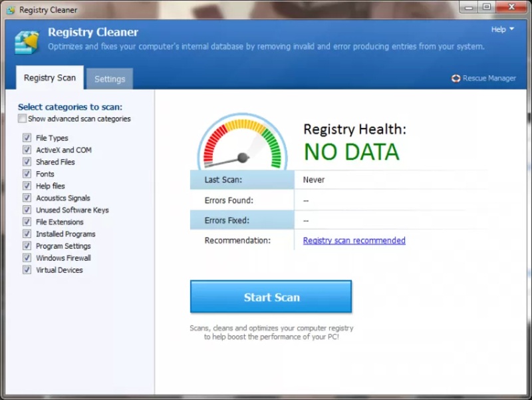Uncheck the Fonts category checkbox
Viewport: 532px width, 400px height.
[x=27, y=174]
